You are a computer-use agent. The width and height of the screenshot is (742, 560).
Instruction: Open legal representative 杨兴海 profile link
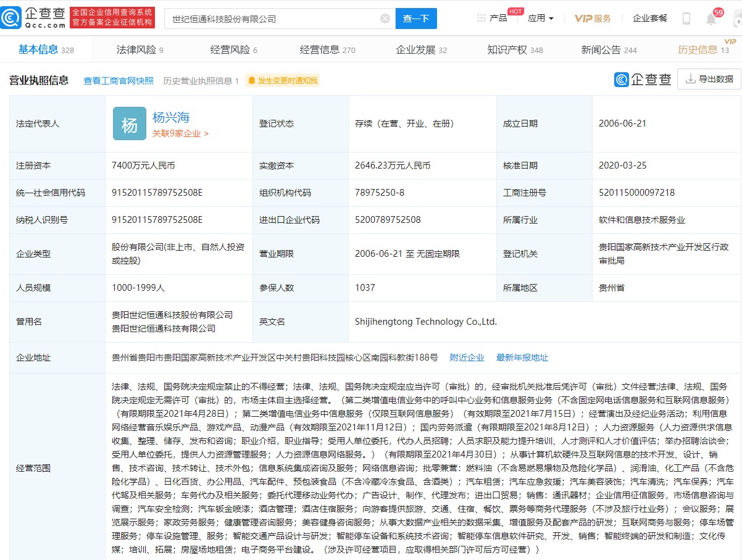[171, 117]
